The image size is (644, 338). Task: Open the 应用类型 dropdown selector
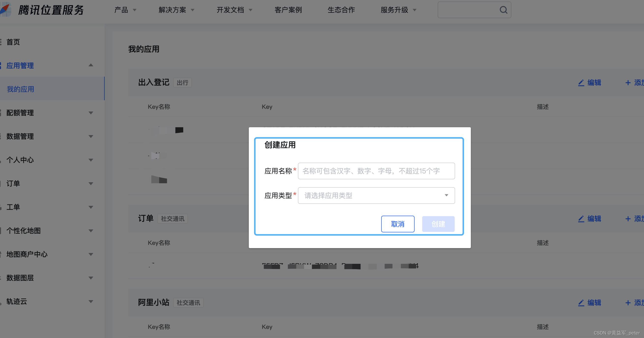pyautogui.click(x=376, y=196)
